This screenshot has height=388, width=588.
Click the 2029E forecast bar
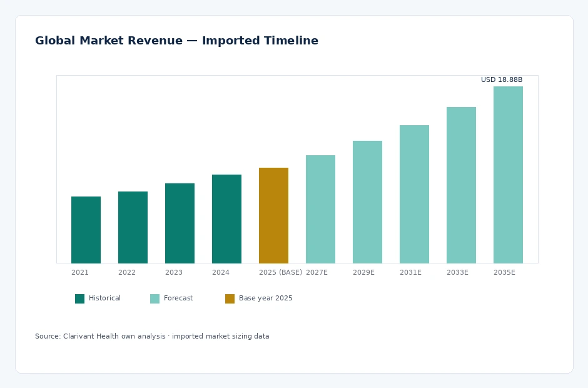[x=367, y=202]
